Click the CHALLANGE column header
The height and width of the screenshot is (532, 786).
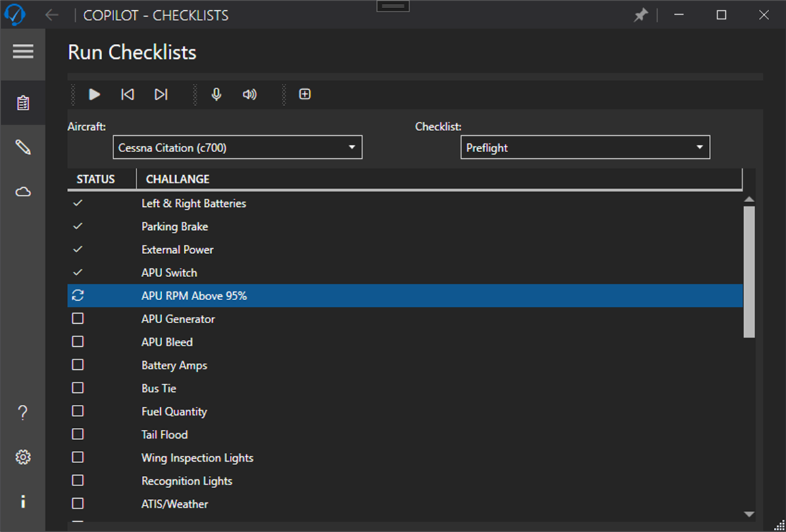point(177,178)
